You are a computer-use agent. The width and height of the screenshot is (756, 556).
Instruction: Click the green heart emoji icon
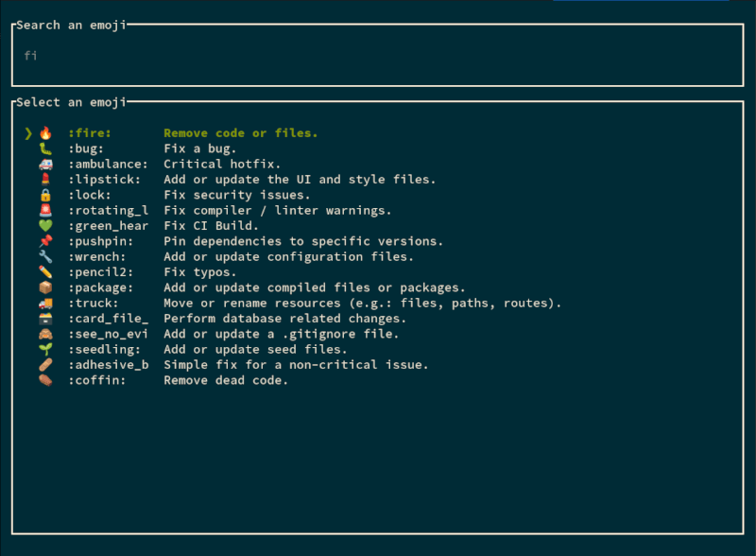(45, 225)
